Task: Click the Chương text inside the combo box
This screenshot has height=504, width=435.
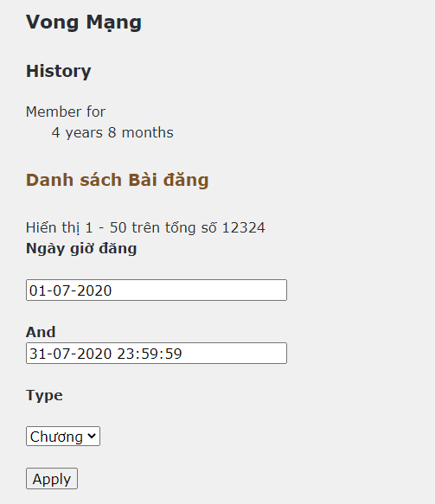Action: pyautogui.click(x=56, y=437)
